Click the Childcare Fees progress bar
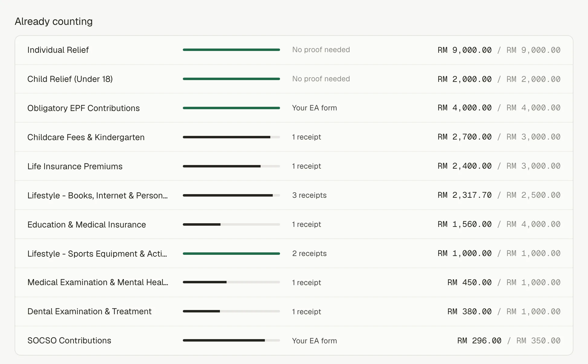This screenshot has width=588, height=364. 231,137
